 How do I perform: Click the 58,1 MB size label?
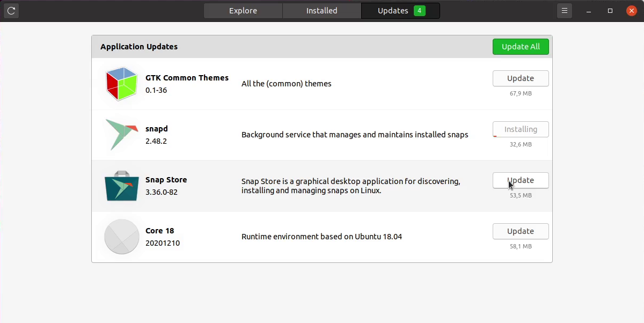[x=521, y=246]
